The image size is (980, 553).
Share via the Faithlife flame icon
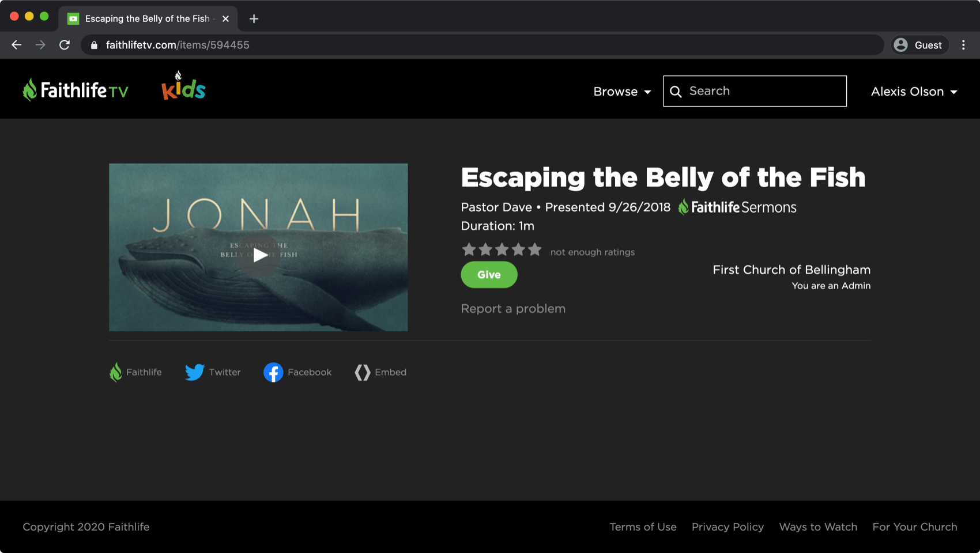tap(116, 372)
